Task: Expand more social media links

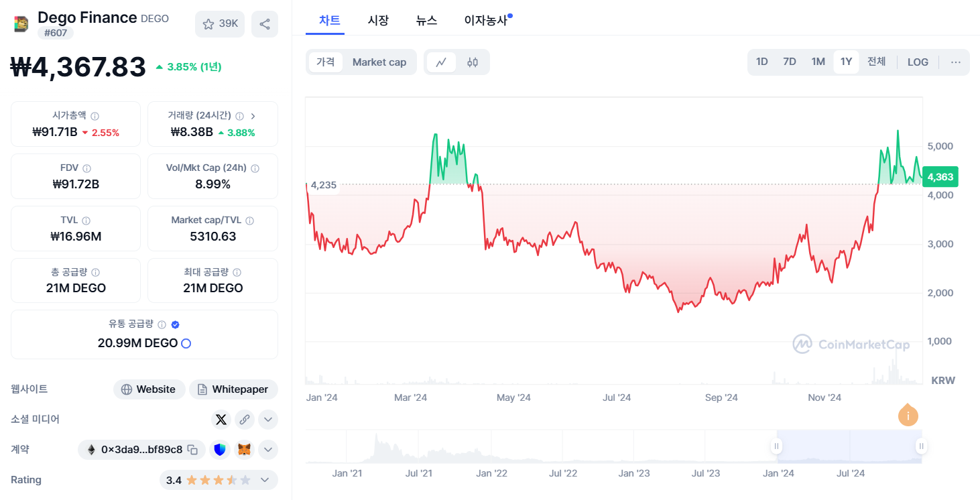Action: click(268, 420)
